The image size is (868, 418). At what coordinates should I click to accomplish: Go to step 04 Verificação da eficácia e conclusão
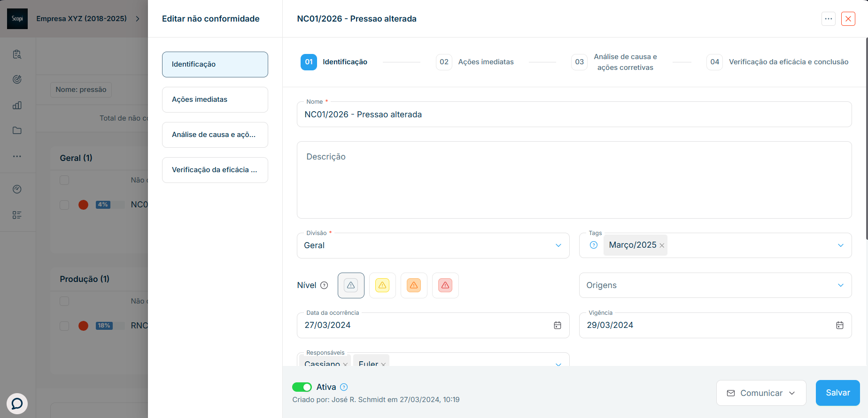(778, 62)
